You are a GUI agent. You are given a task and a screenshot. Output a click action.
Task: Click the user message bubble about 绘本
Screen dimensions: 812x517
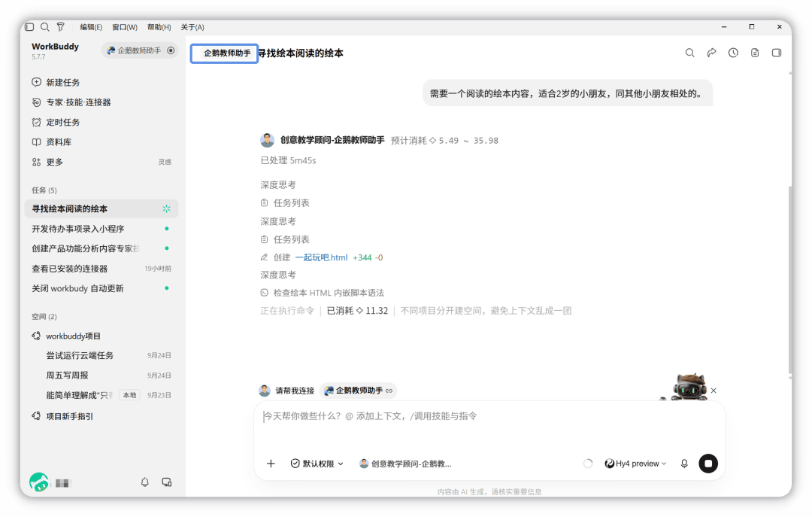point(568,93)
